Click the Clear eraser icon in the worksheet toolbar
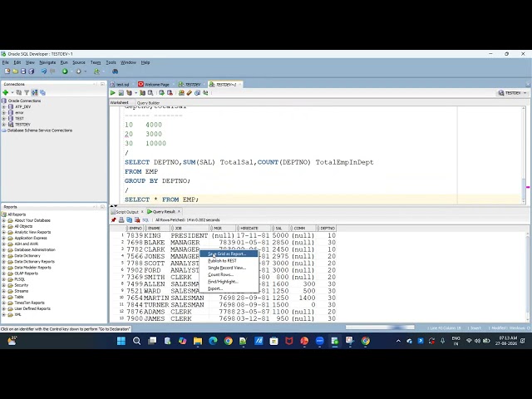Screen dimensions: 532x399 (x=190, y=93)
